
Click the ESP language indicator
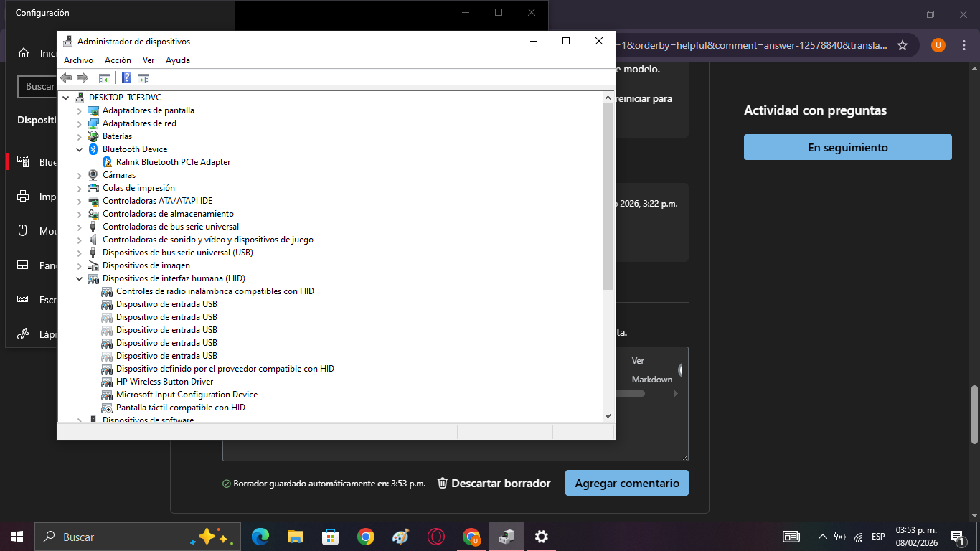[x=878, y=537]
